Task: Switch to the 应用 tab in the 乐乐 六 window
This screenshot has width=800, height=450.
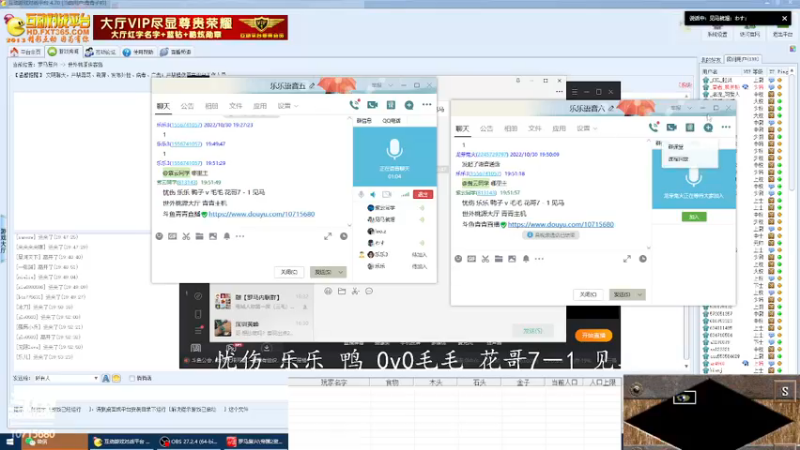Action: pyautogui.click(x=559, y=128)
